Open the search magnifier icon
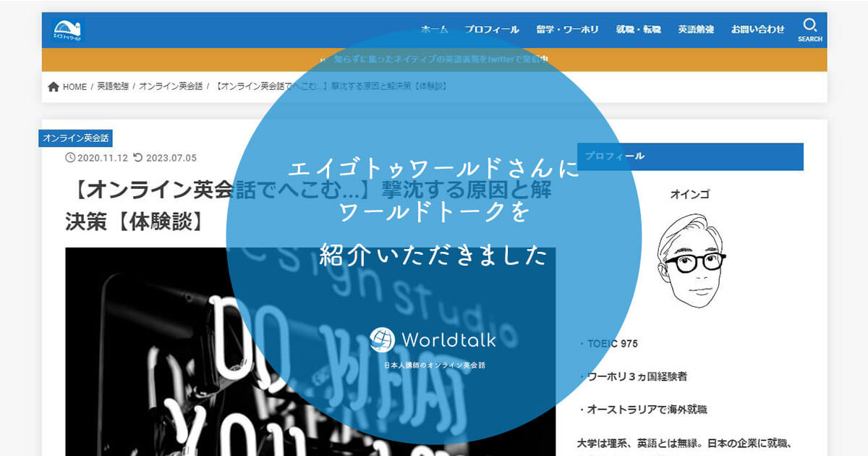The width and height of the screenshot is (868, 456). [x=810, y=25]
